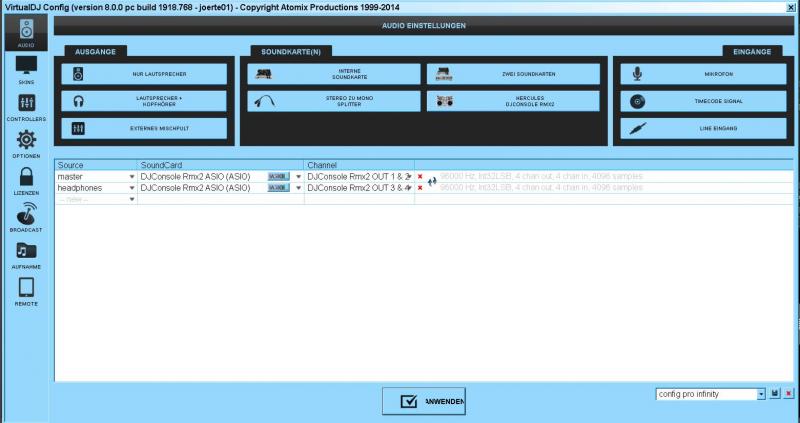800x423 pixels.
Task: Click the SoundCard column header
Action: click(x=221, y=165)
